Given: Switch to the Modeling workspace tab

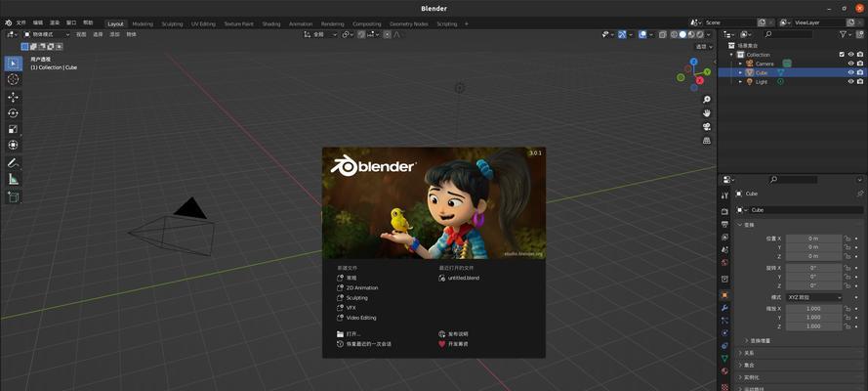Looking at the screenshot, I should tap(143, 23).
